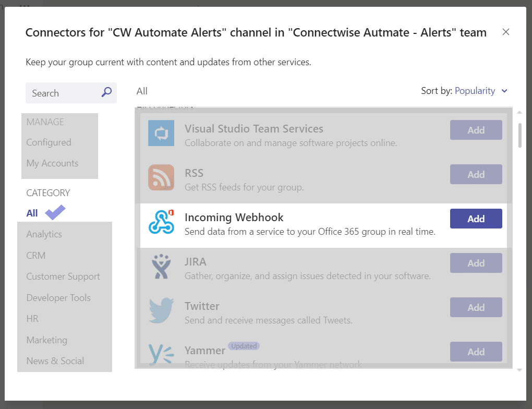Click the scroll up arrow
The height and width of the screenshot is (409, 532).
519,112
